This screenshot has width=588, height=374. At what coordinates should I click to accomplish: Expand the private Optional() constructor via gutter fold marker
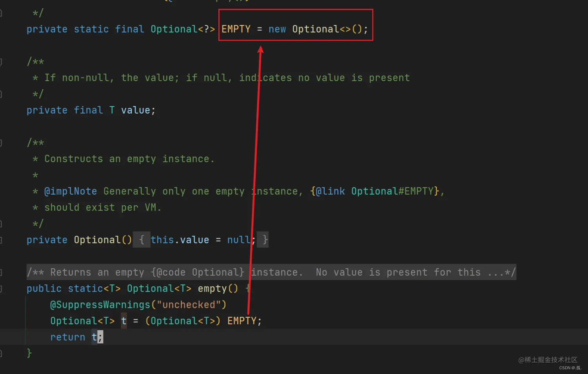[1, 240]
